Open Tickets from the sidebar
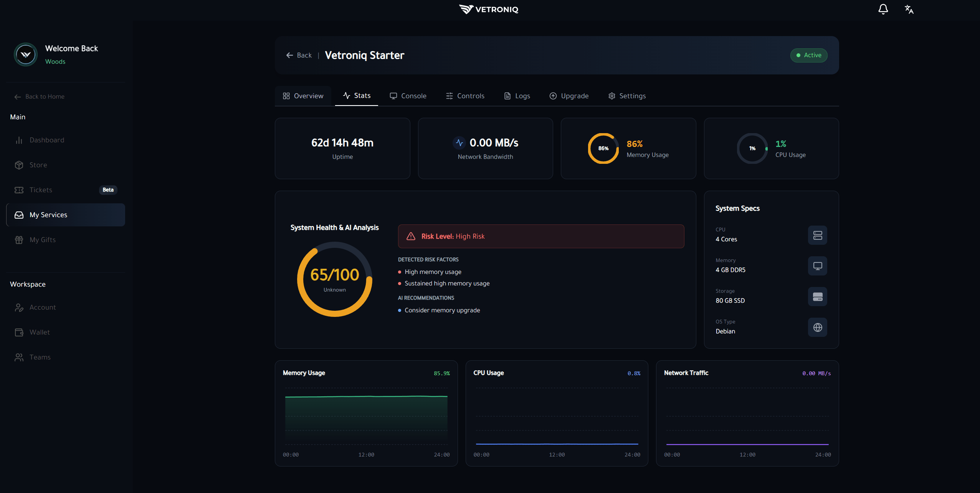 pos(66,190)
